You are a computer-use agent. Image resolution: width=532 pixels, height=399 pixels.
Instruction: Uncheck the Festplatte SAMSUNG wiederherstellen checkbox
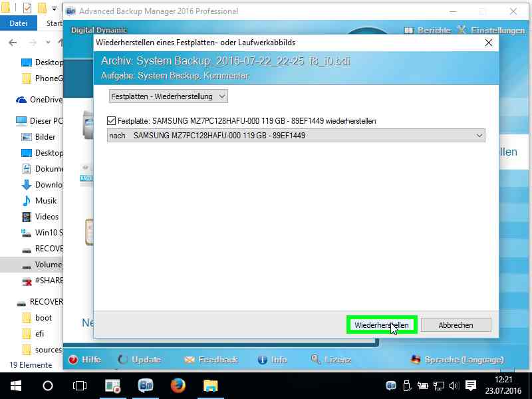[x=111, y=121]
